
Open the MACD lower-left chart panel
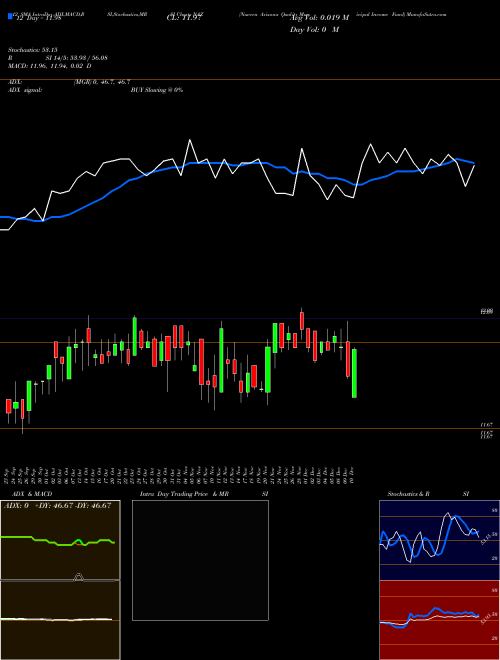click(60, 620)
